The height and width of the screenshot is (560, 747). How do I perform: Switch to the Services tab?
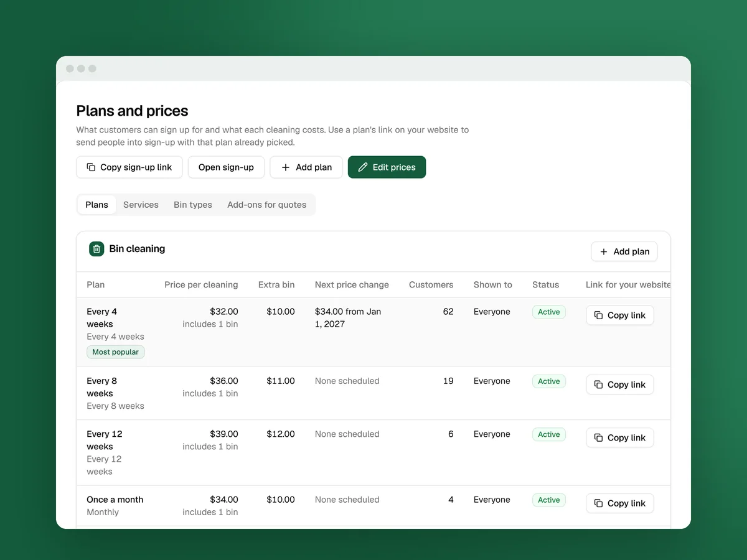click(x=141, y=205)
